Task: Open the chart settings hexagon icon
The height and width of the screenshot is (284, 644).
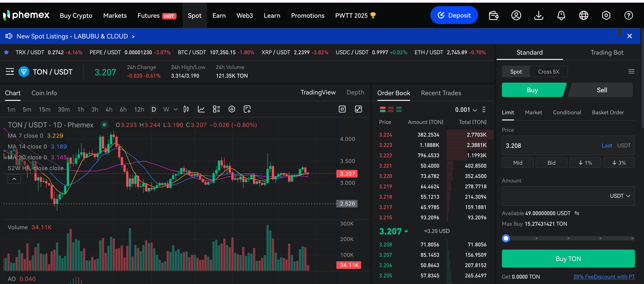Action: coord(232,109)
